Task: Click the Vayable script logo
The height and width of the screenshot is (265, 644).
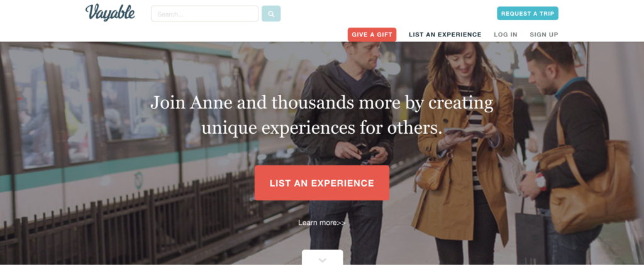Action: click(110, 12)
